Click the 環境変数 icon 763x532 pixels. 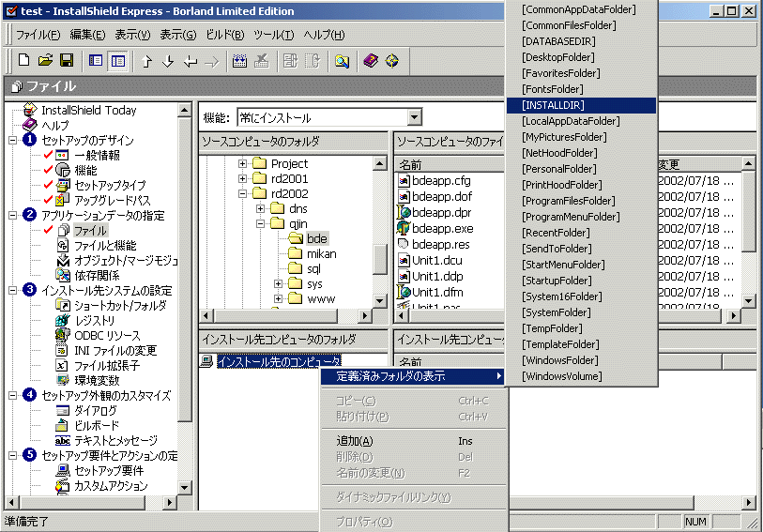(x=62, y=380)
